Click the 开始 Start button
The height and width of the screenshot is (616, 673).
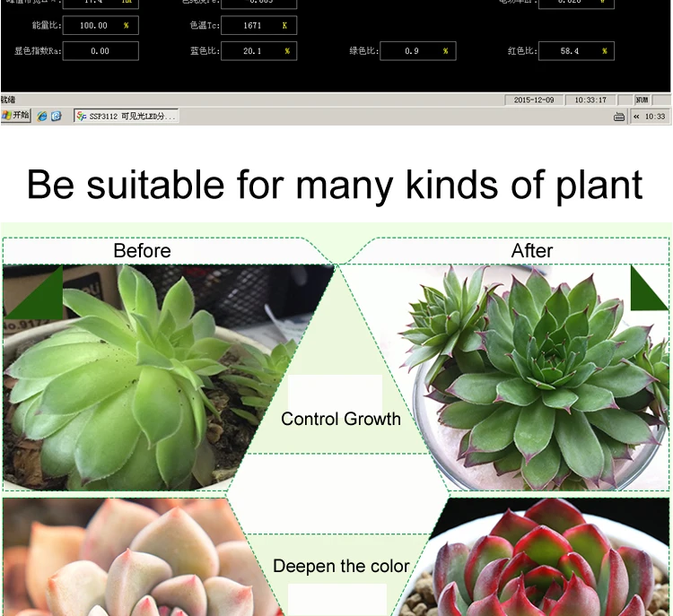coord(16,116)
